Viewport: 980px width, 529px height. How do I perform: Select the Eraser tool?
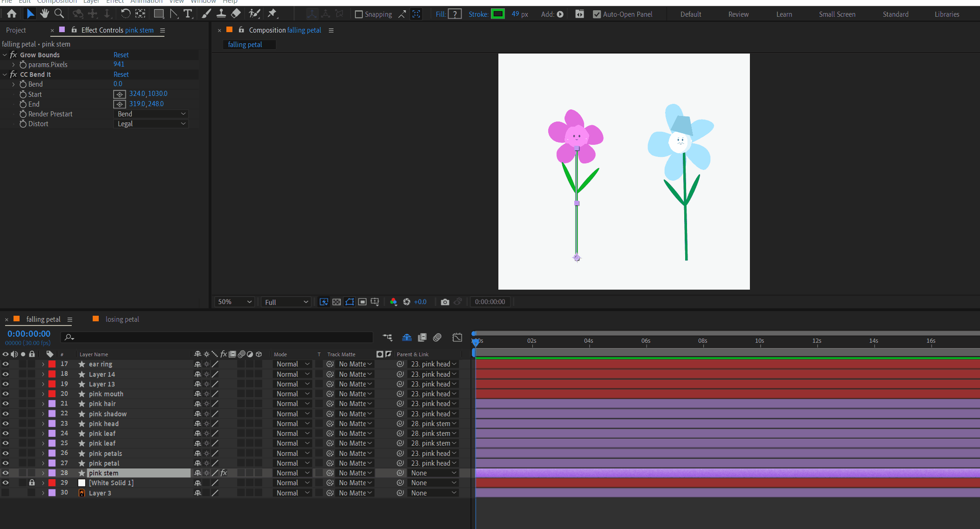[236, 14]
